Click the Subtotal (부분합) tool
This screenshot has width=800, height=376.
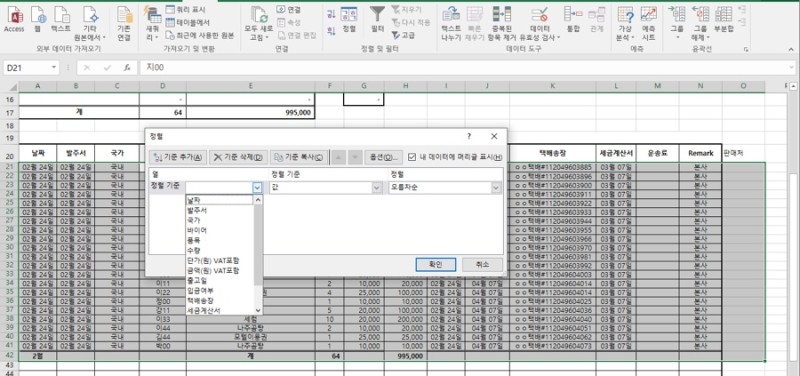[724, 19]
